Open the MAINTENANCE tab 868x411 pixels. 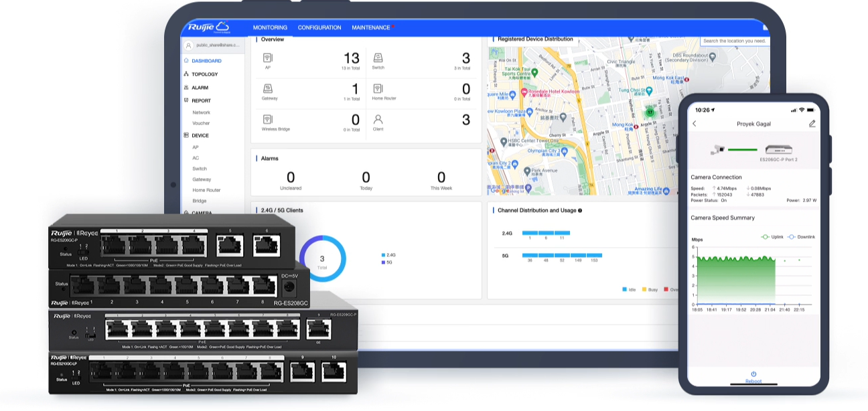pyautogui.click(x=370, y=27)
